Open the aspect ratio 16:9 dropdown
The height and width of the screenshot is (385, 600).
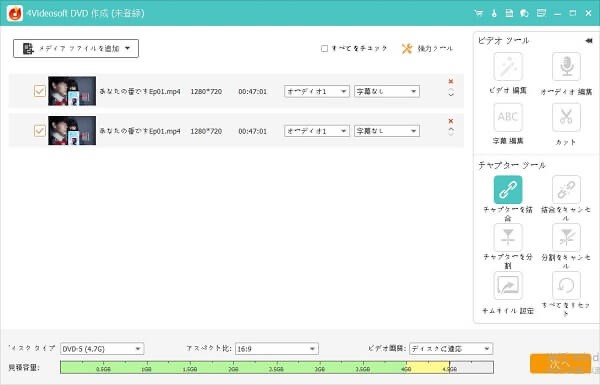pyautogui.click(x=277, y=349)
